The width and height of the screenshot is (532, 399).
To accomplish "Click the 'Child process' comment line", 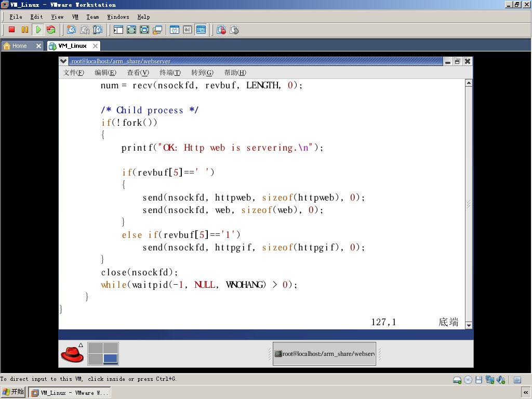I will [150, 110].
